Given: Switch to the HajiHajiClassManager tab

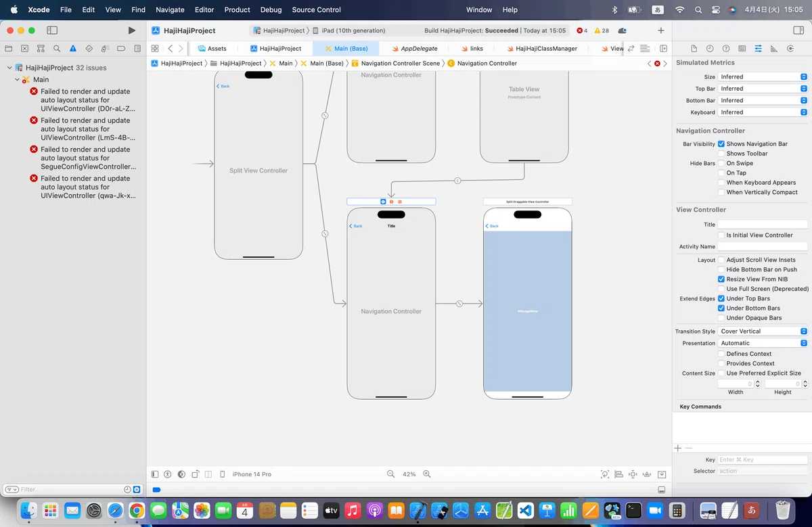Looking at the screenshot, I should (x=541, y=49).
